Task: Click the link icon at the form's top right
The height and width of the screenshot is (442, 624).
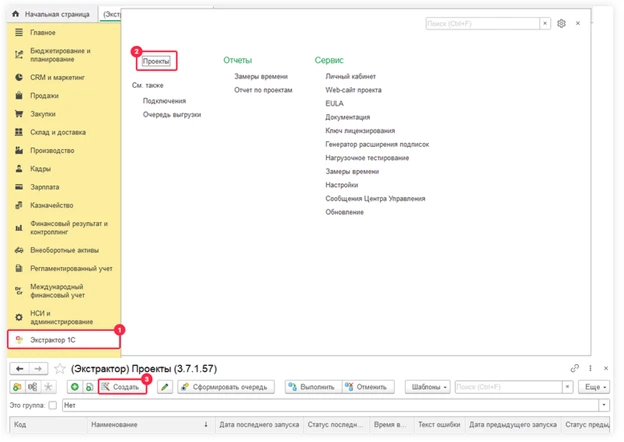Action: point(574,368)
